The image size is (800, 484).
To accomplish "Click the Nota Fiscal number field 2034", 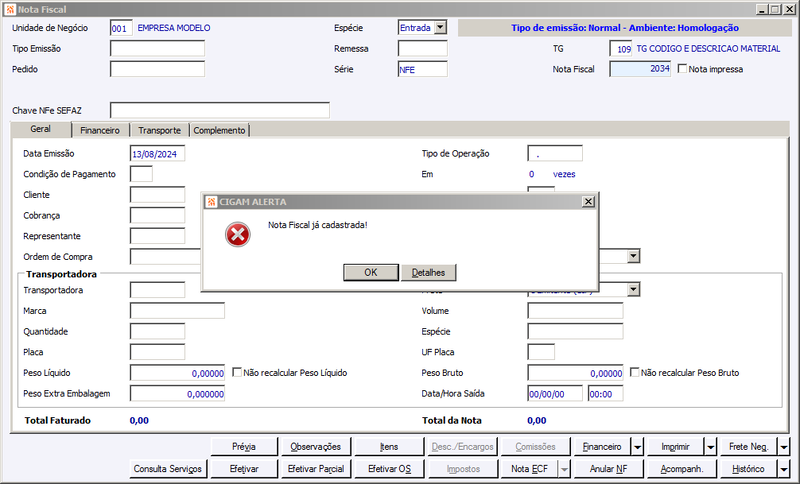I will (x=640, y=69).
